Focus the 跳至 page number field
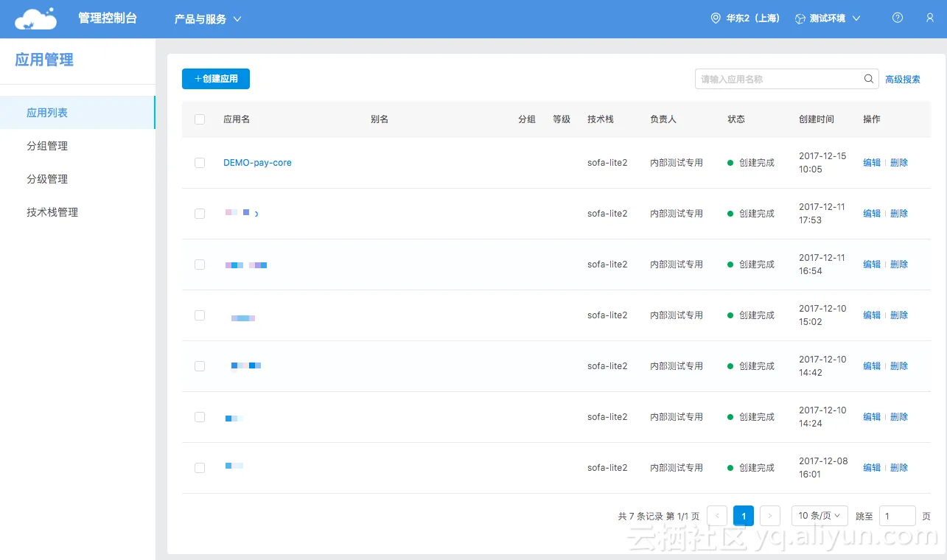Viewport: 947px width, 560px height. [x=898, y=516]
